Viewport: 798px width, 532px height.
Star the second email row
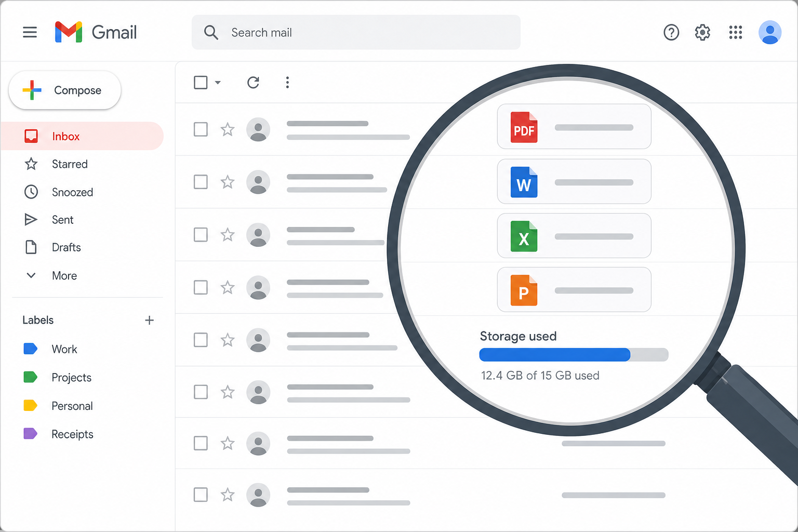tap(228, 182)
